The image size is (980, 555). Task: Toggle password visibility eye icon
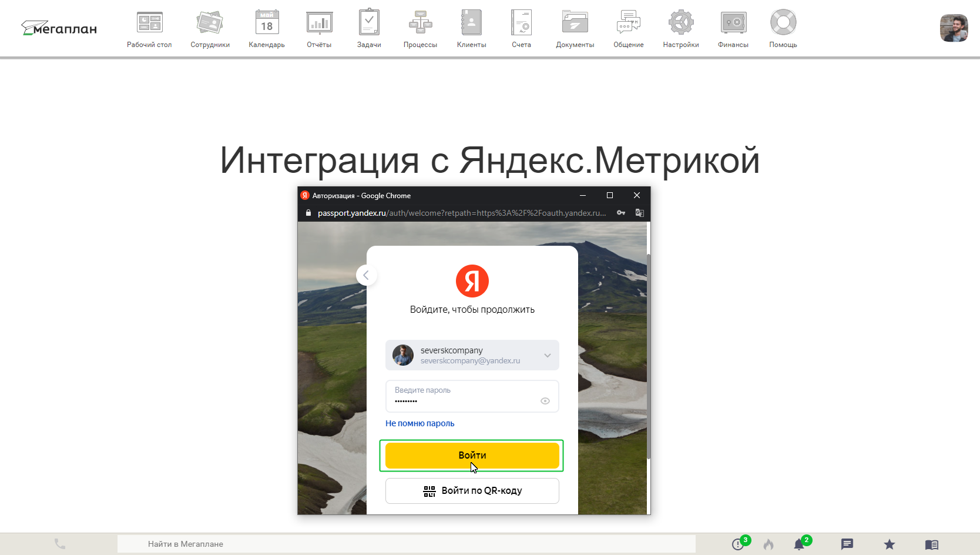coord(545,401)
